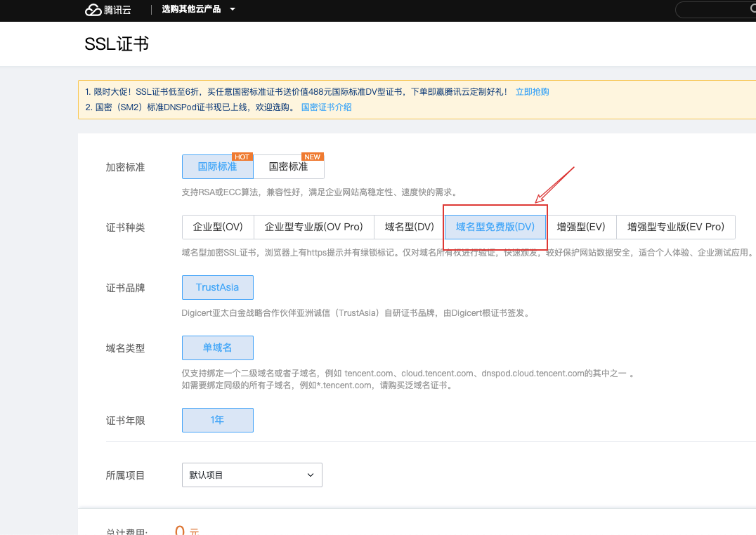This screenshot has height=535, width=756.
Task: Open the 选购其他云产品 dropdown
Action: [198, 9]
